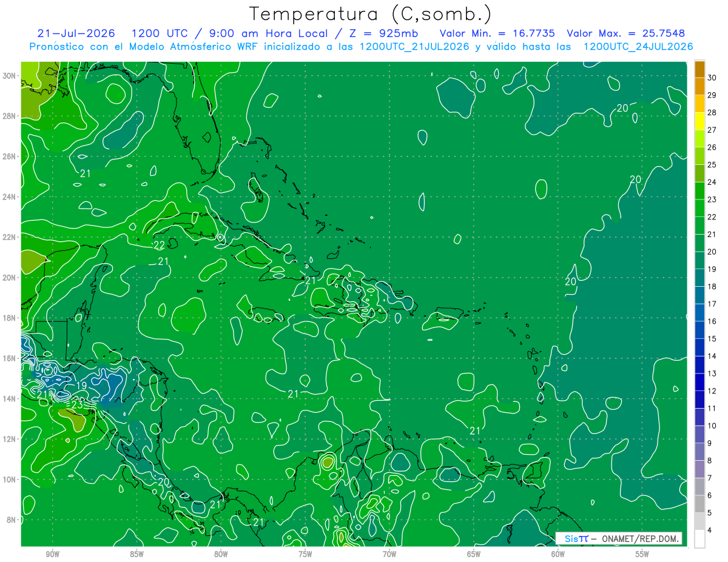Click the "55W" longitude axis label
Viewport: 728px width, 562px height.
642,554
